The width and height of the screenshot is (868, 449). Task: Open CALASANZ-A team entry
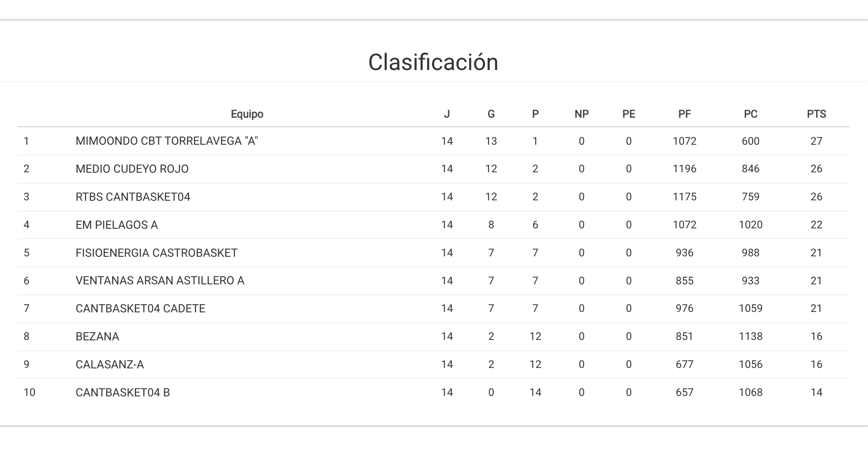[x=109, y=365]
